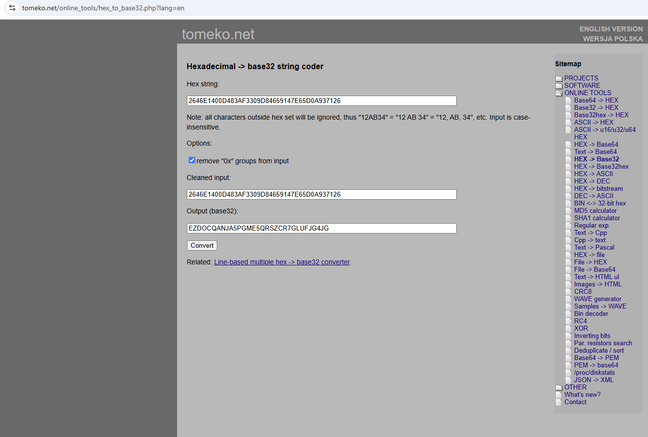Select the Output (base32) result field

pyautogui.click(x=321, y=228)
